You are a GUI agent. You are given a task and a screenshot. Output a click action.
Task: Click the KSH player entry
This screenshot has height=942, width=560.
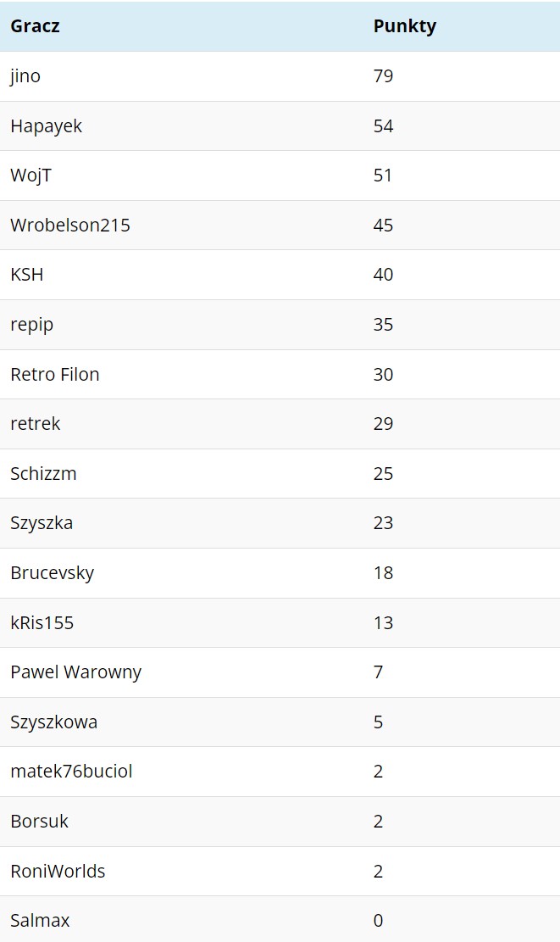[27, 275]
